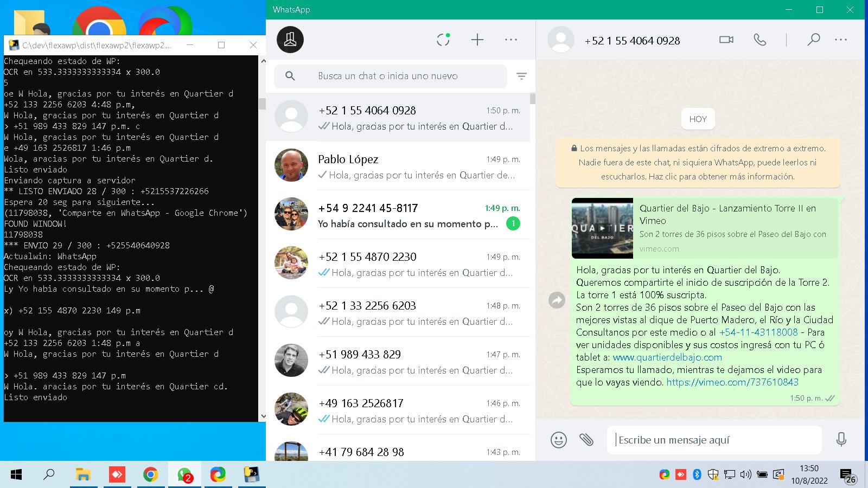Click the Bluetooth tray icon
This screenshot has width=868, height=488.
pyautogui.click(x=697, y=475)
